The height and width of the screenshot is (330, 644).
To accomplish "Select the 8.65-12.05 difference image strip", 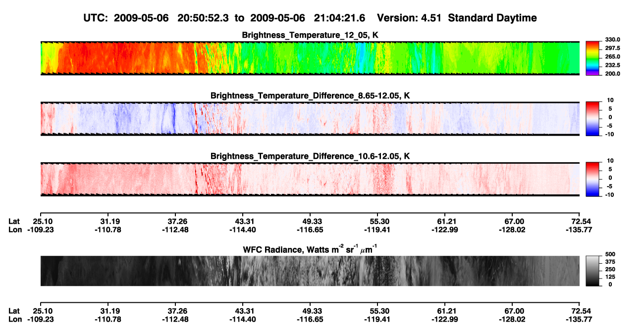I will click(310, 118).
